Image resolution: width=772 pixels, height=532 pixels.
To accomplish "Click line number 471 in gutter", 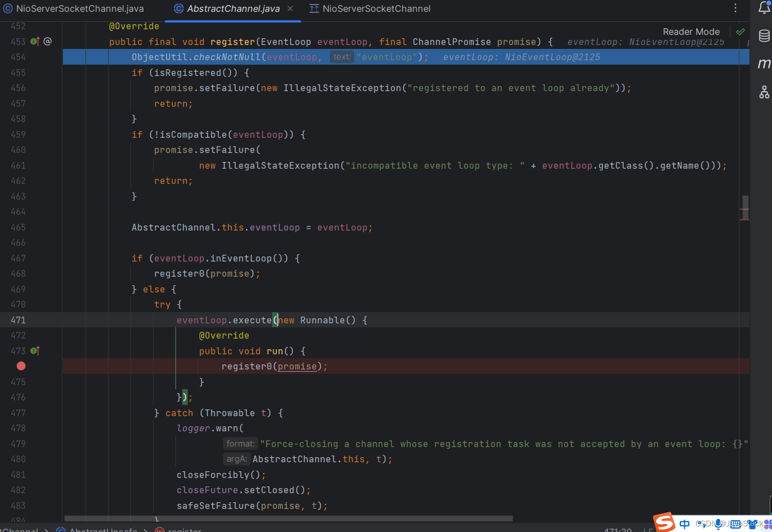I will [18, 320].
